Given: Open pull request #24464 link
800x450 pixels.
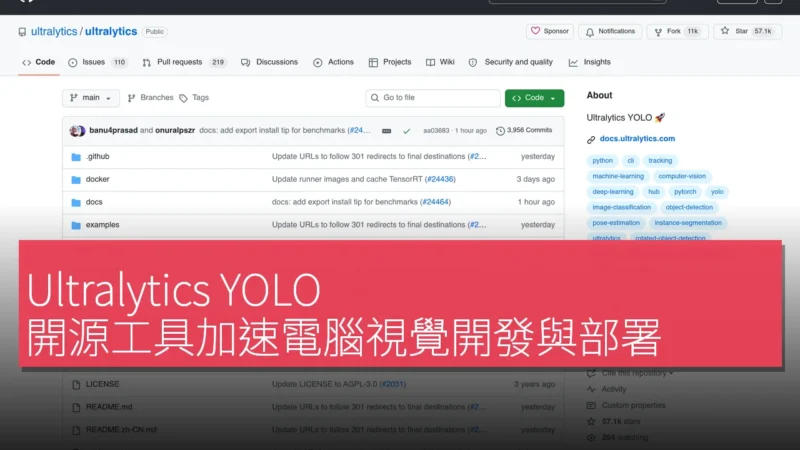Looking at the screenshot, I should coord(435,202).
